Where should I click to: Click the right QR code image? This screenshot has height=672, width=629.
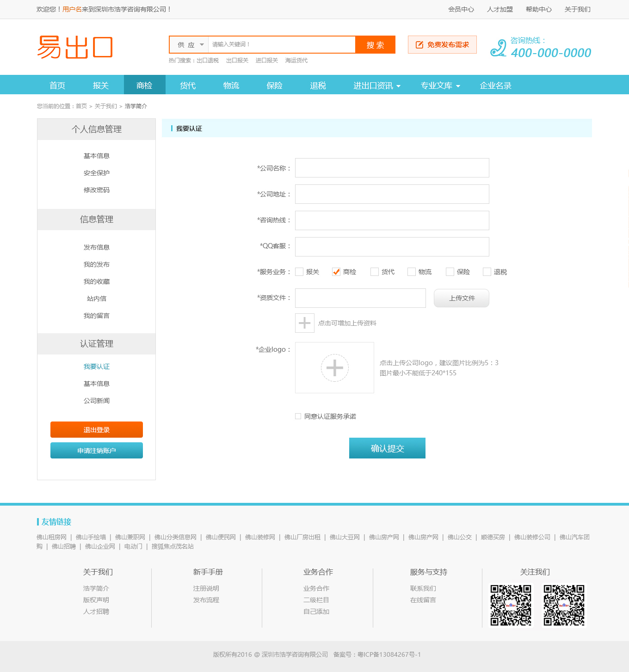pos(564,605)
